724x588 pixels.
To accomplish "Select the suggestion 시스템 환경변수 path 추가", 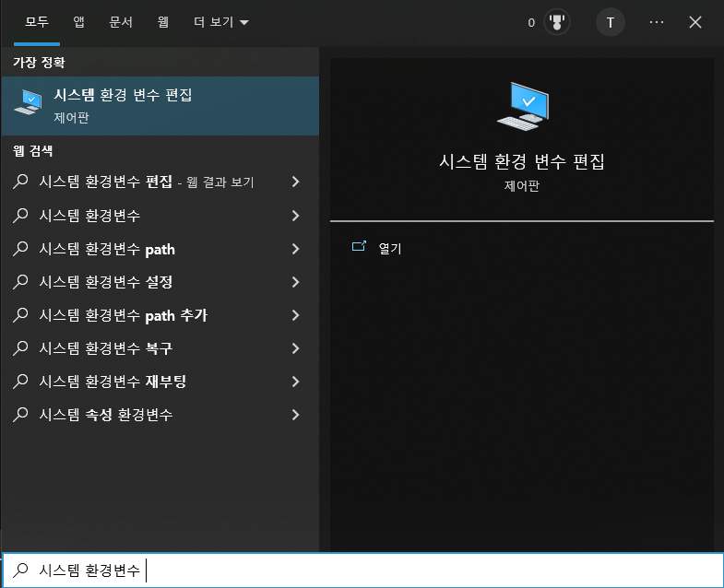I will [x=160, y=315].
